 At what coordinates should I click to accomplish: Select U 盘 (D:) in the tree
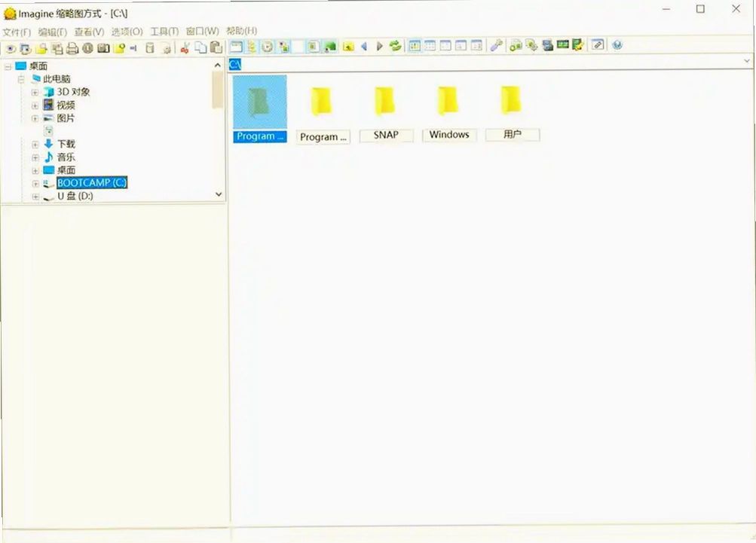pyautogui.click(x=75, y=196)
